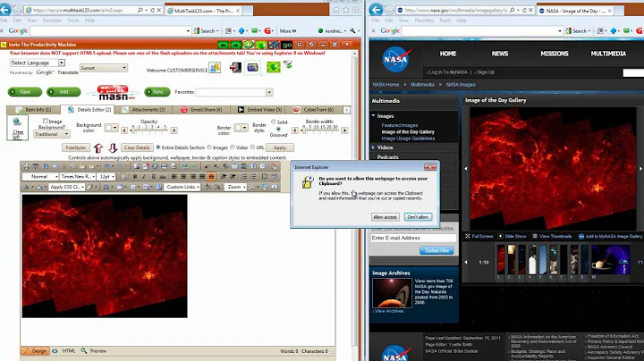Click the help circle icon in top editor row

[x=155, y=166]
